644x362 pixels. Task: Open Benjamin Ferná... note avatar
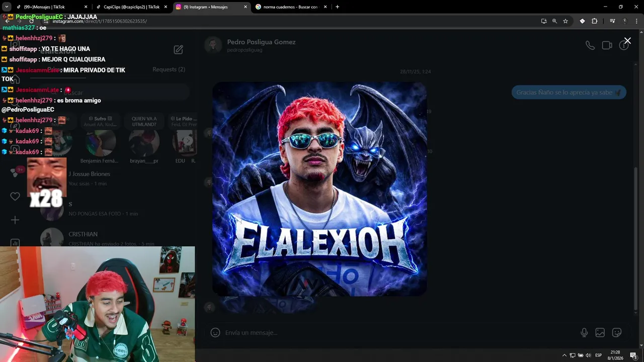(101, 143)
